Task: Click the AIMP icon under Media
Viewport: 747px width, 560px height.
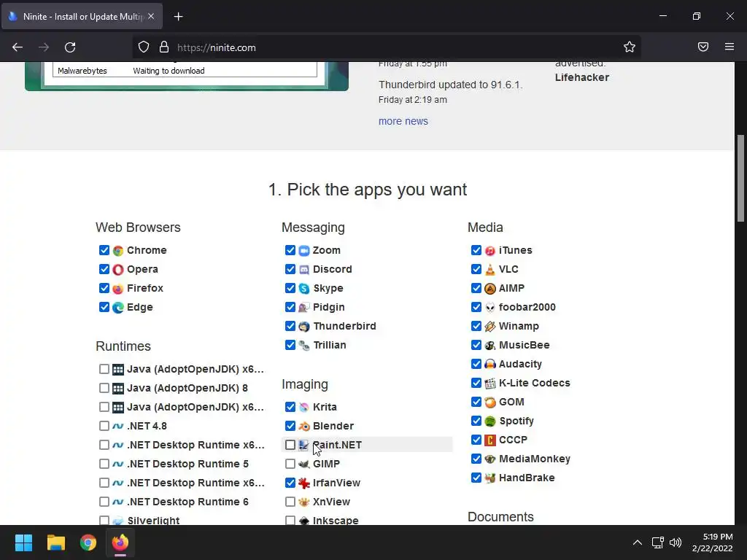Action: click(490, 289)
